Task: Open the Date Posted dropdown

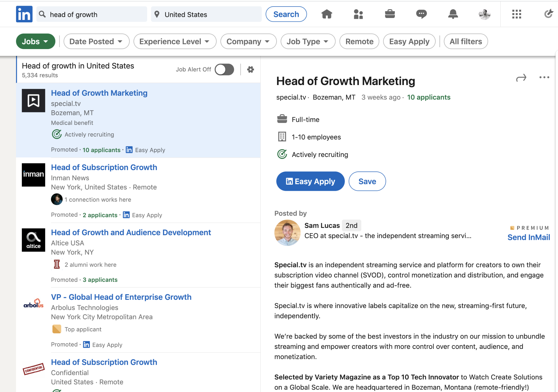Action: [96, 41]
